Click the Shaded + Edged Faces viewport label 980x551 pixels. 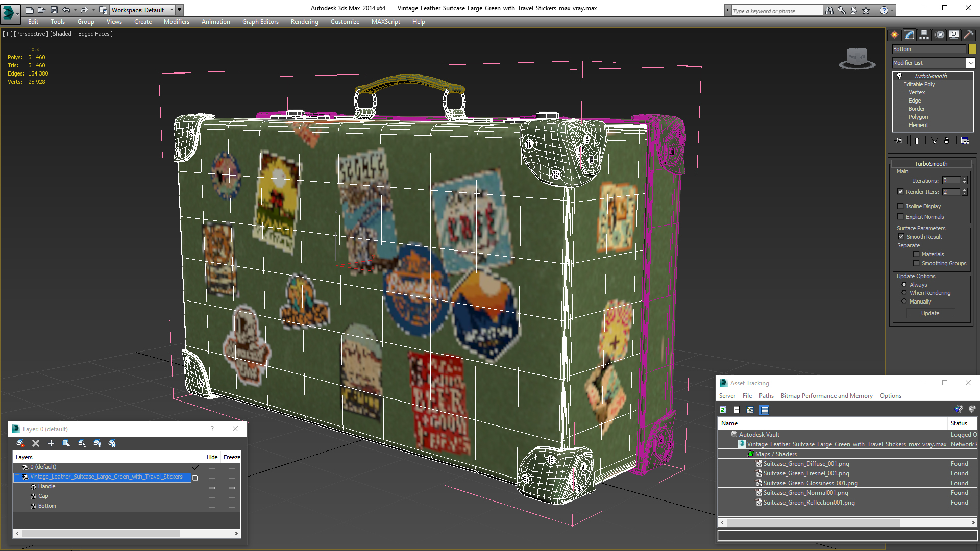click(x=82, y=34)
